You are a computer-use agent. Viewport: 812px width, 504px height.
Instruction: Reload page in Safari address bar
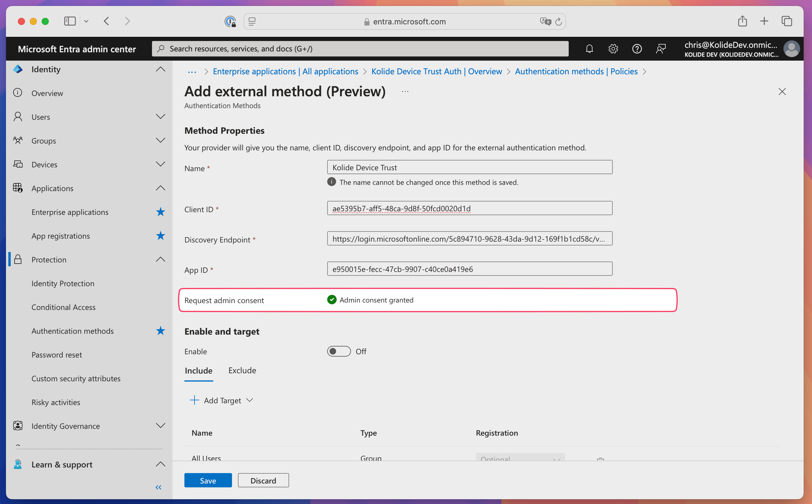click(559, 22)
